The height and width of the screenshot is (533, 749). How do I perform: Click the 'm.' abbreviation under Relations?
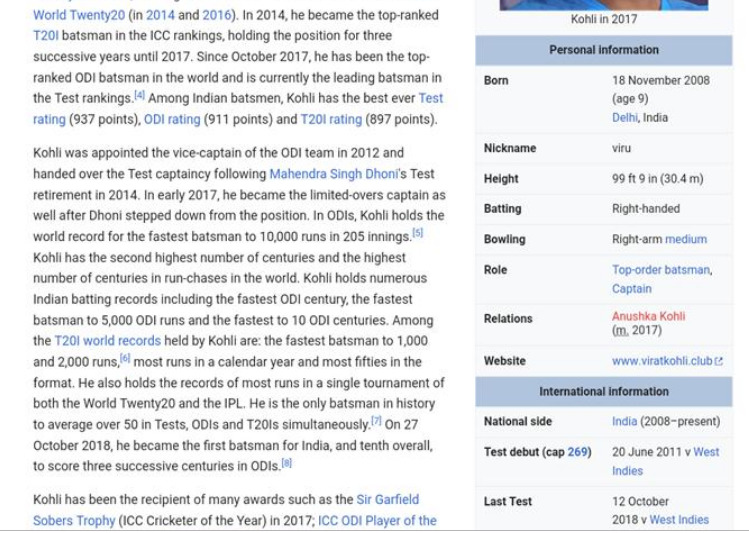pos(621,330)
